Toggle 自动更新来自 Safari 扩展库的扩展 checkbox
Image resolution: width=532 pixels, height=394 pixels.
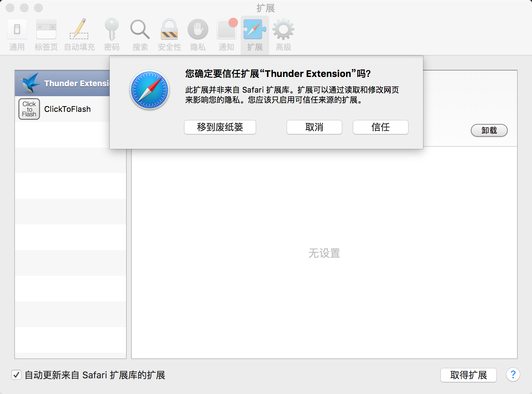pos(16,375)
